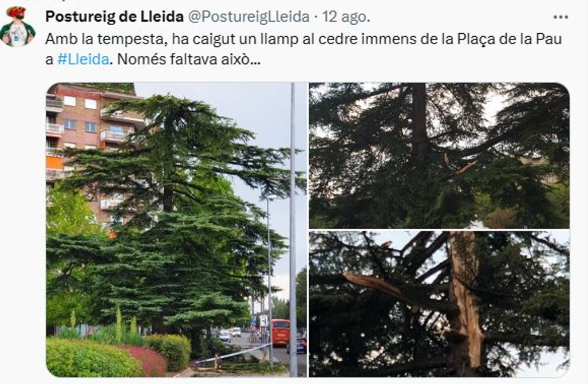Click the Postureig de Lleida profile avatar
This screenshot has height=384, width=588.
17,27
